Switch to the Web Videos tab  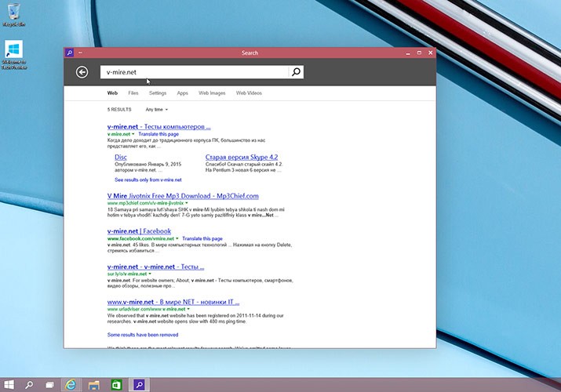[249, 93]
